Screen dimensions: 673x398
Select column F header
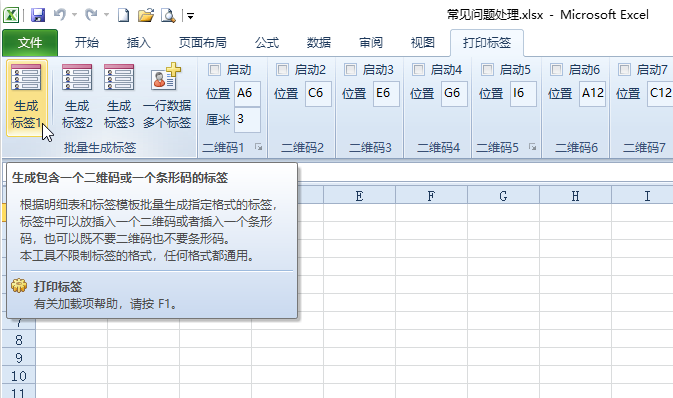[431, 196]
